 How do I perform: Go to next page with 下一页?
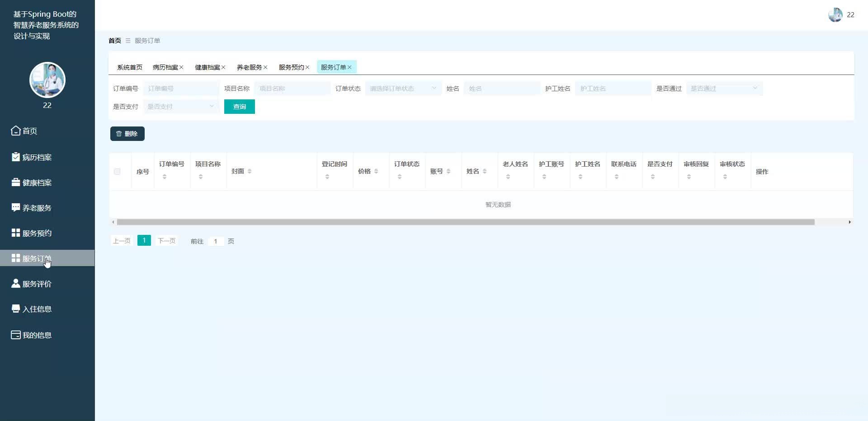[166, 241]
